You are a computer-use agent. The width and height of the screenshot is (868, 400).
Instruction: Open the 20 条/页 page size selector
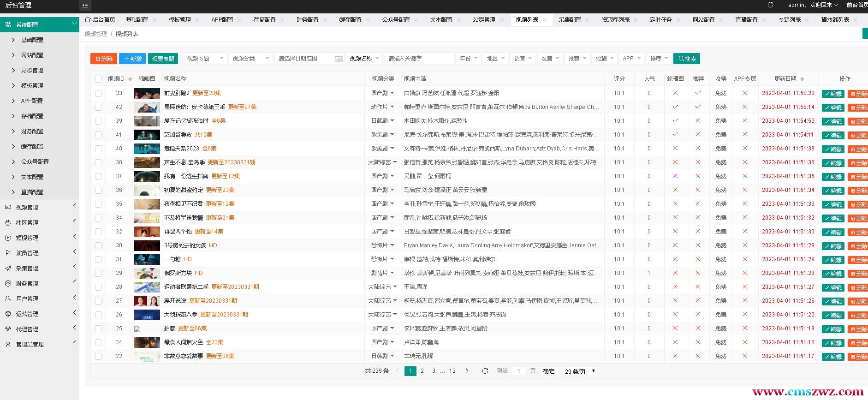click(579, 371)
